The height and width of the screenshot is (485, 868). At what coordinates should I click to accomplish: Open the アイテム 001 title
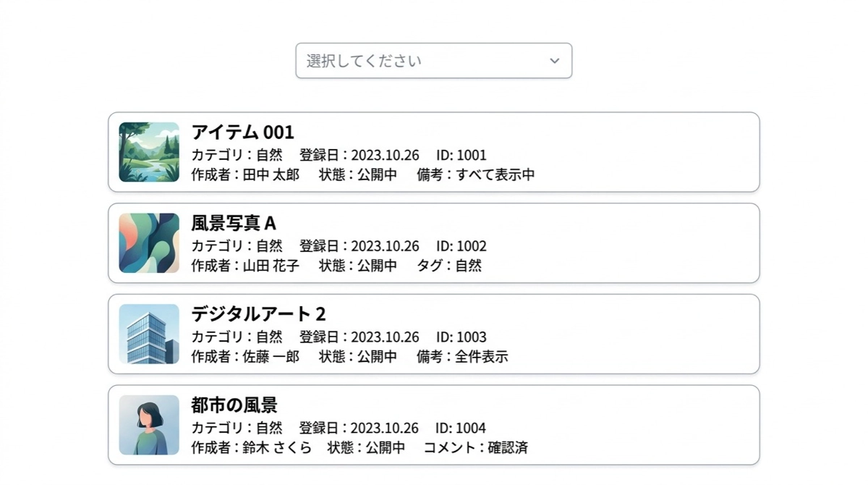[242, 132]
